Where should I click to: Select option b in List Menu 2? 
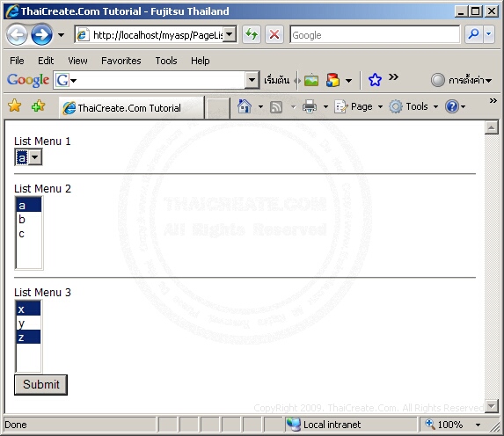29,220
